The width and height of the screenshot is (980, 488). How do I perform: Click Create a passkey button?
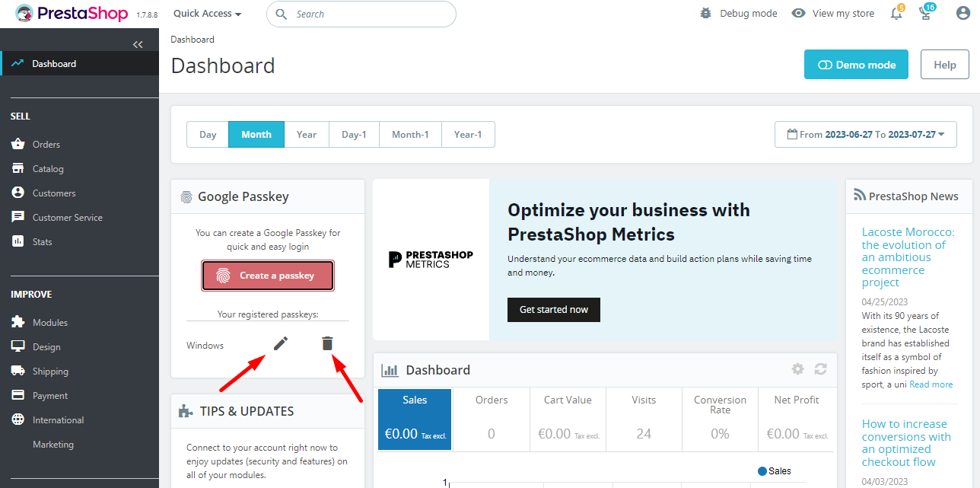coord(268,276)
